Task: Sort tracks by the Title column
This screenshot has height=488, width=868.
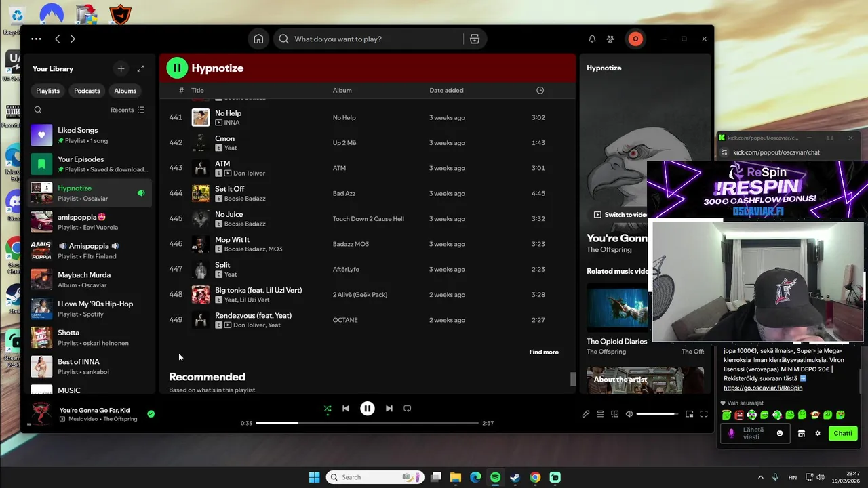Action: click(197, 90)
